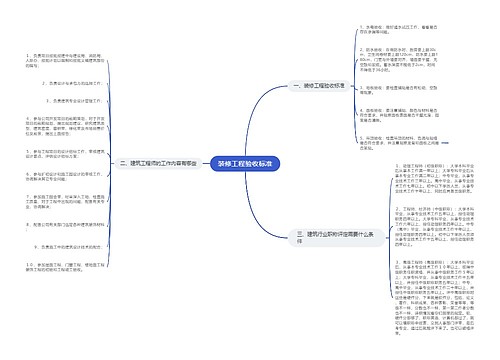Click leaf node 1 on 初级职称 requirements
Viewport: 500px width, 360px height.
coord(434,178)
